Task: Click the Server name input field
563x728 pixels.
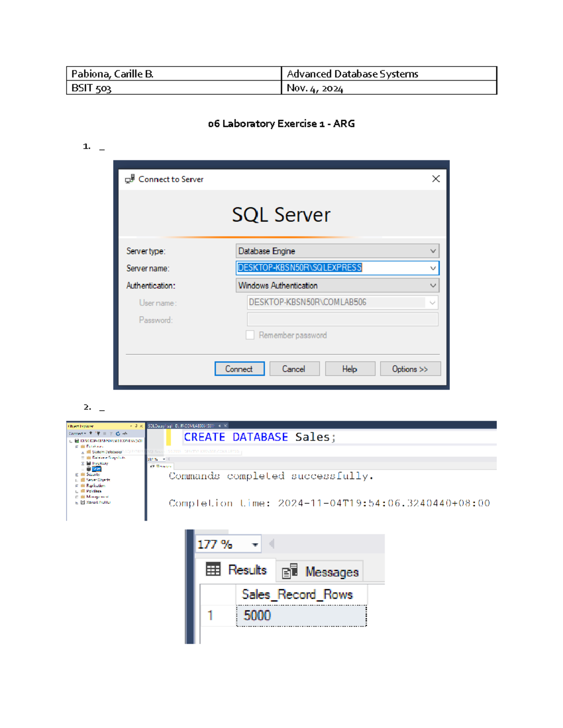Action: tap(331, 268)
